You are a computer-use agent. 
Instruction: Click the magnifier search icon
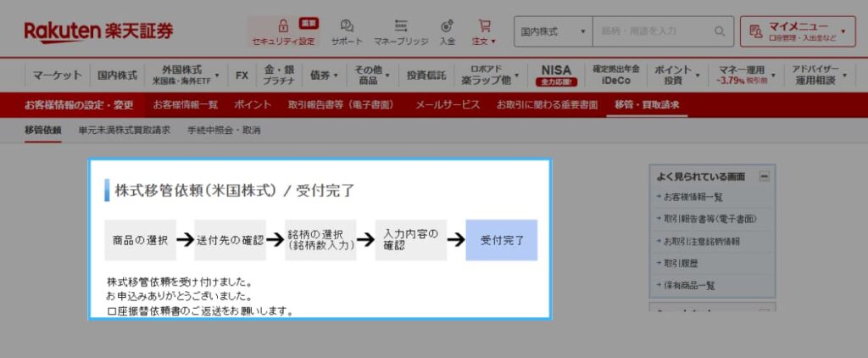[x=720, y=31]
